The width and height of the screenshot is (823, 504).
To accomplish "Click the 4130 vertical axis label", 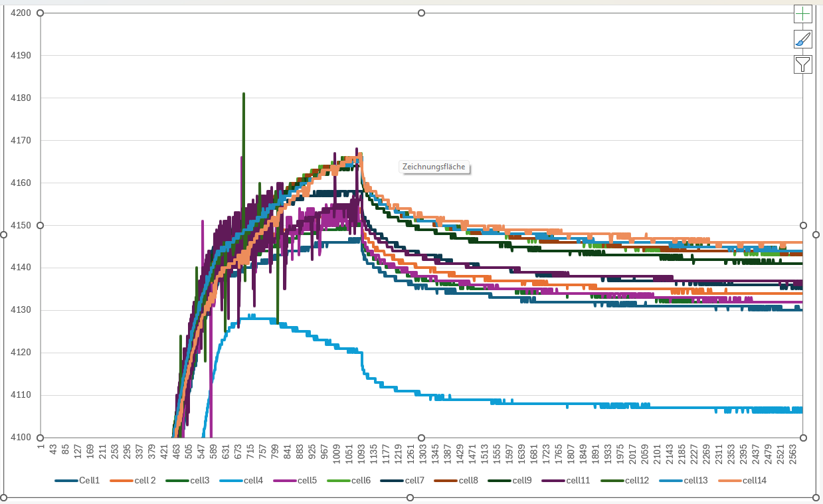I will click(x=21, y=310).
